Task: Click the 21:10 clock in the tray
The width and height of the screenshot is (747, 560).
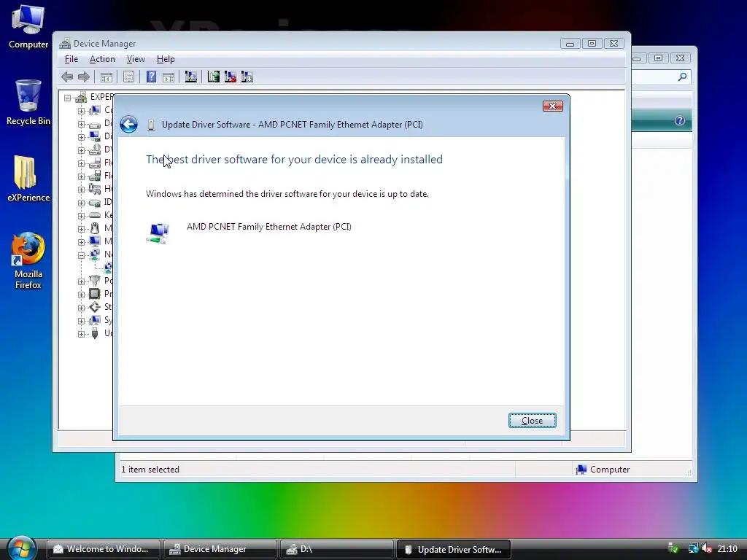Action: coord(727,549)
